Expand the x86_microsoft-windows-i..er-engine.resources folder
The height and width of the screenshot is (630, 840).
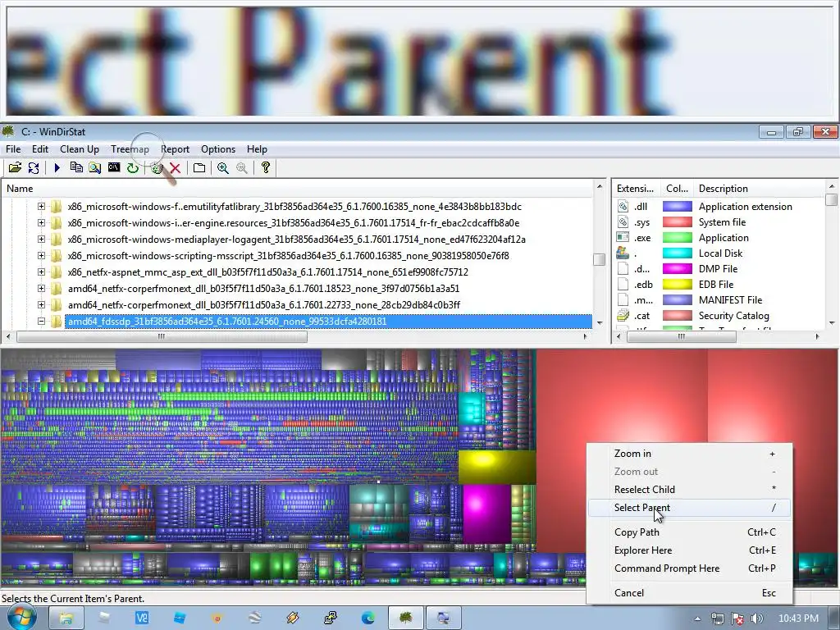tap(41, 223)
